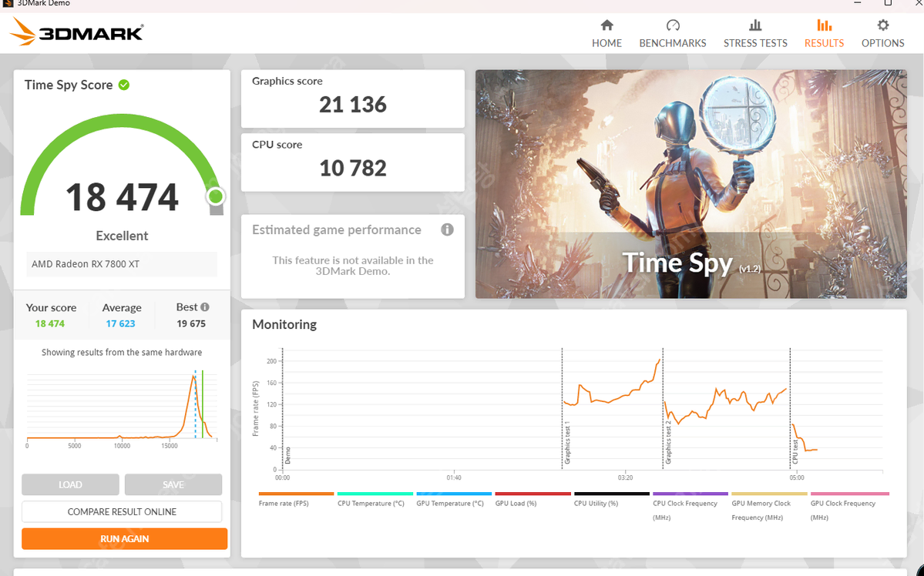Click the Demo marker on the chart

point(287,455)
